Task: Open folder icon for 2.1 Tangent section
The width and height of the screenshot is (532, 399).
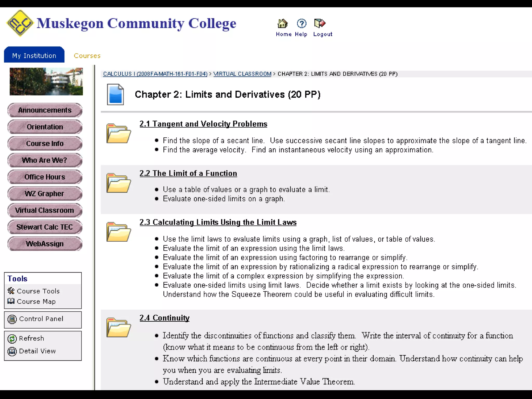Action: pyautogui.click(x=118, y=134)
